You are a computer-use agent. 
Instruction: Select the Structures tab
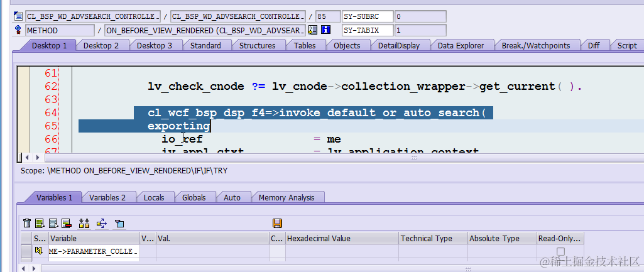click(x=257, y=46)
